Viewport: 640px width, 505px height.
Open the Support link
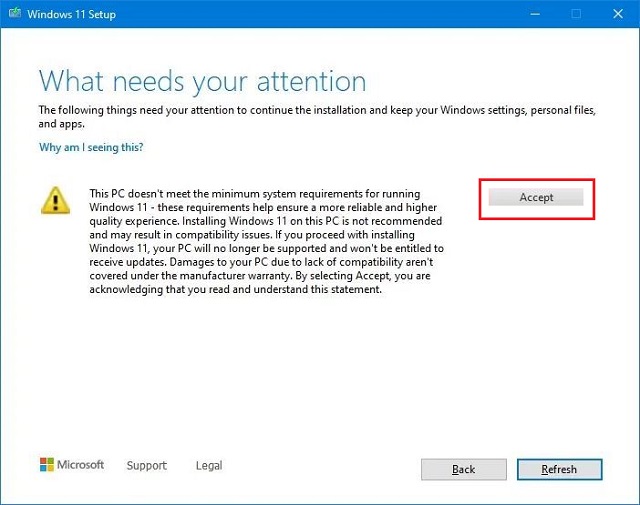click(x=147, y=465)
